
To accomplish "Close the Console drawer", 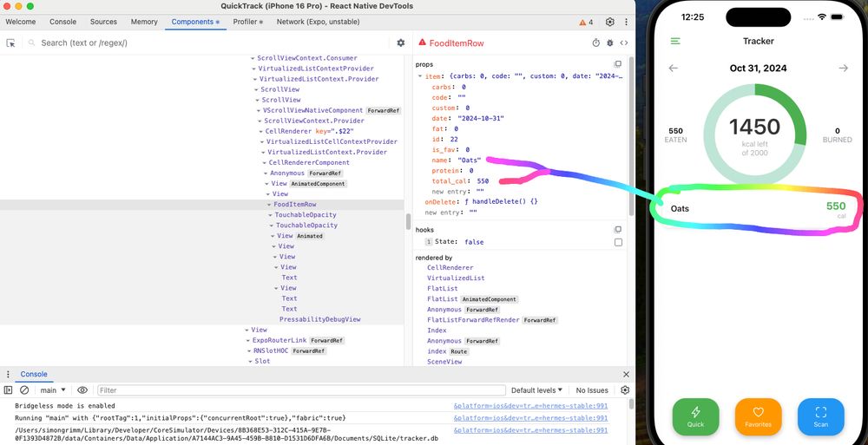I will point(626,375).
